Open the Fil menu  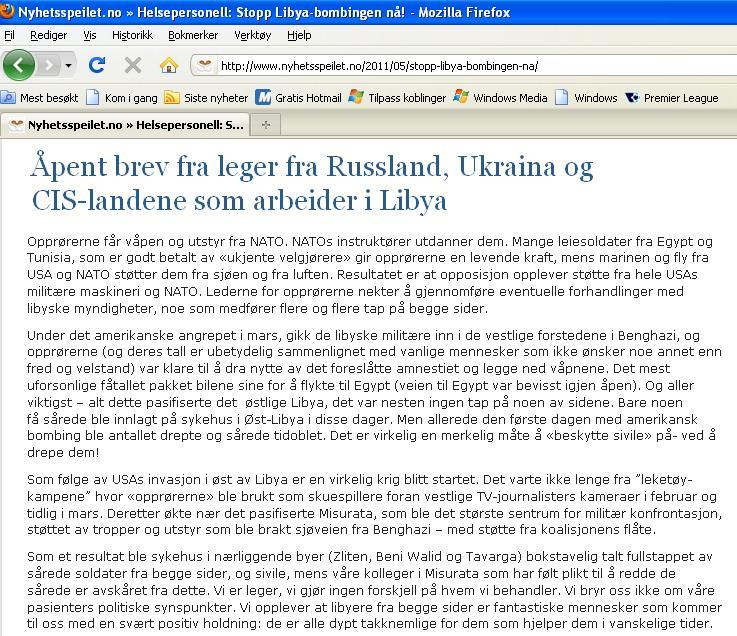(x=9, y=35)
